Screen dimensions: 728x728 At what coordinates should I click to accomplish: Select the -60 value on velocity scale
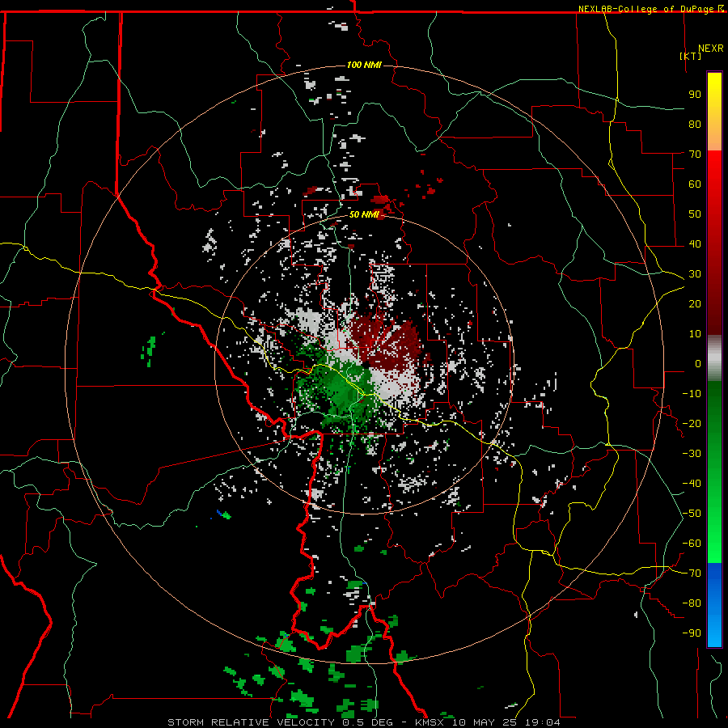tap(692, 544)
